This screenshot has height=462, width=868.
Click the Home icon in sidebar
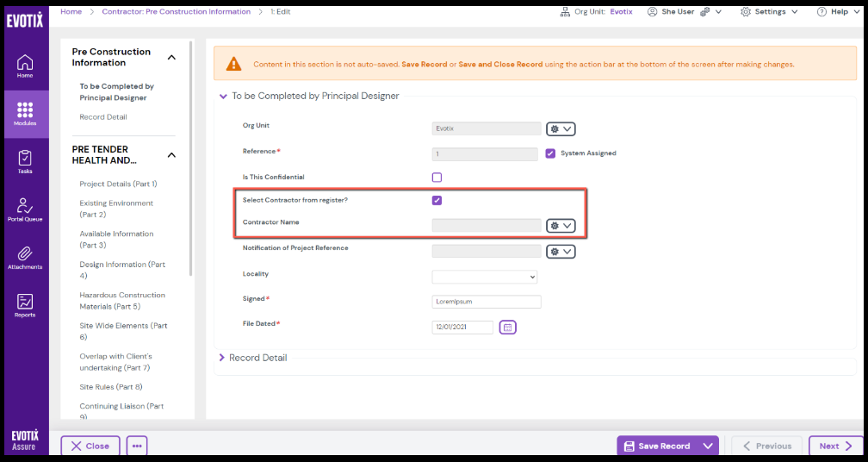(x=25, y=66)
